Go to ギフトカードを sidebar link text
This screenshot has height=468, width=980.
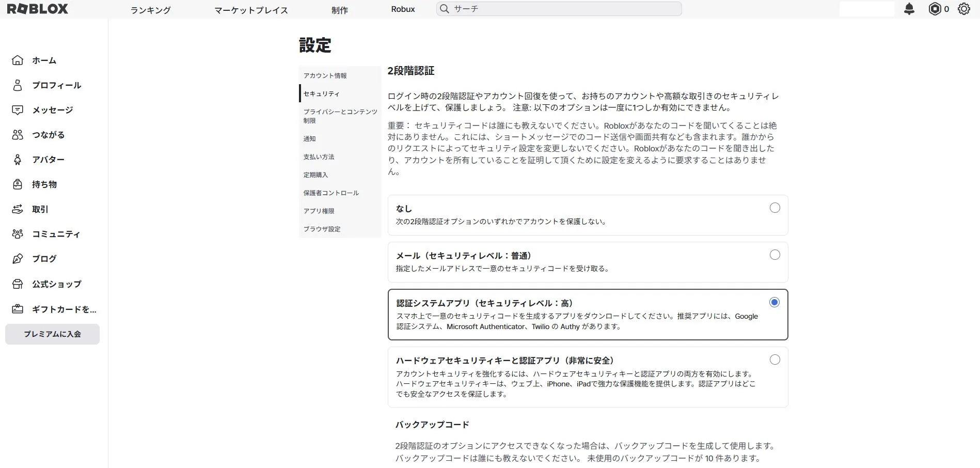pyautogui.click(x=64, y=309)
